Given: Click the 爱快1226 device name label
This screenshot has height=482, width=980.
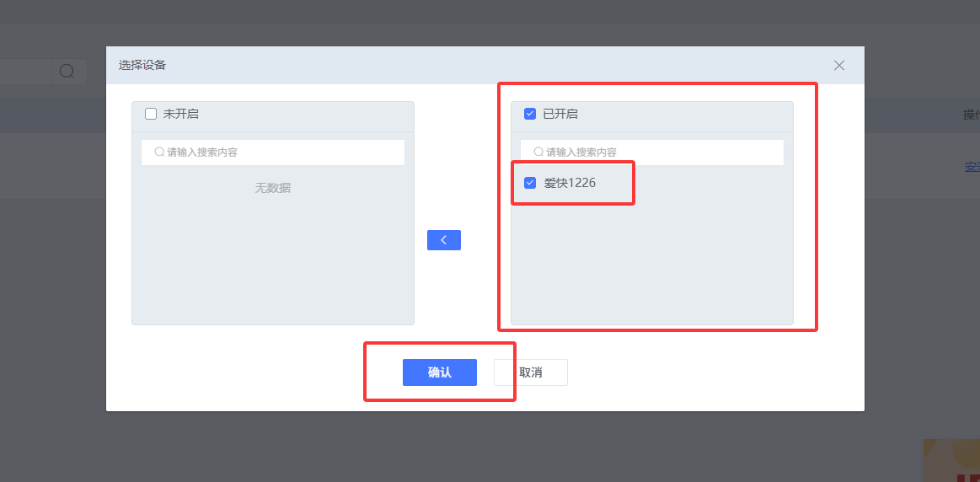Looking at the screenshot, I should coord(570,183).
